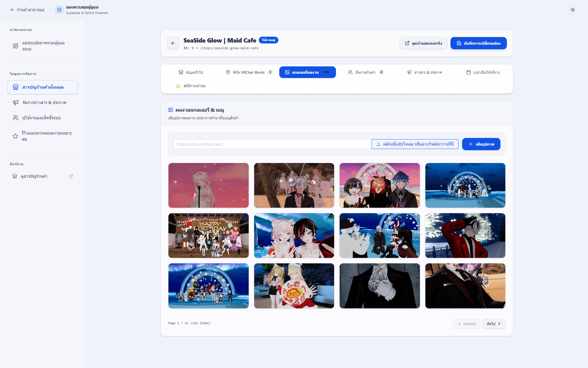The height and width of the screenshot is (368, 588).
Task: Click the back arrow beside SeaSide Glow title
Action: tap(173, 43)
